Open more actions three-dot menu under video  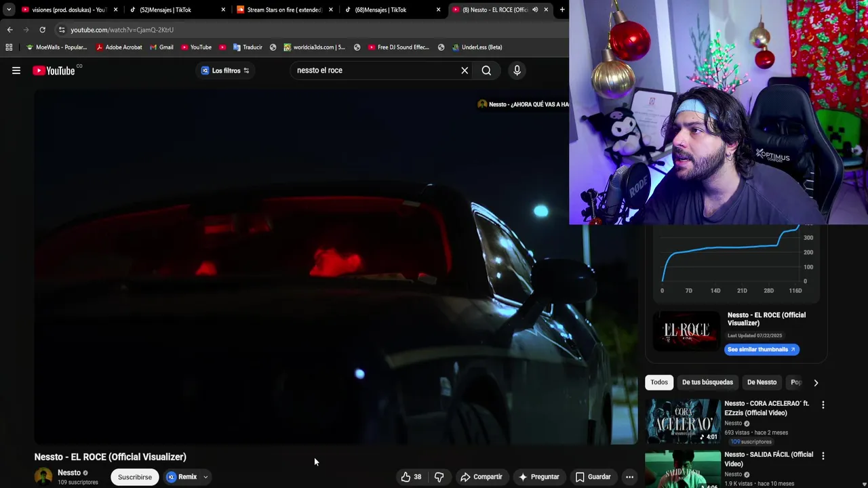[629, 477]
